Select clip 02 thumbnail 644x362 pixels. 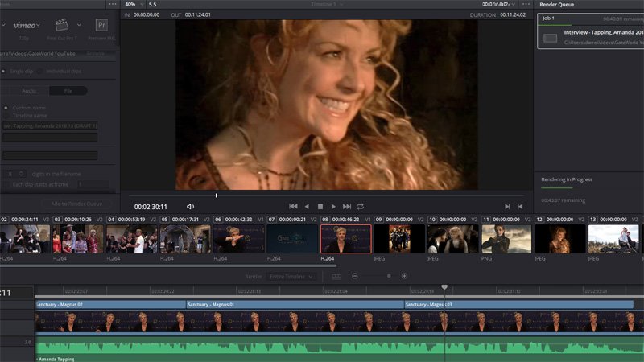point(25,238)
